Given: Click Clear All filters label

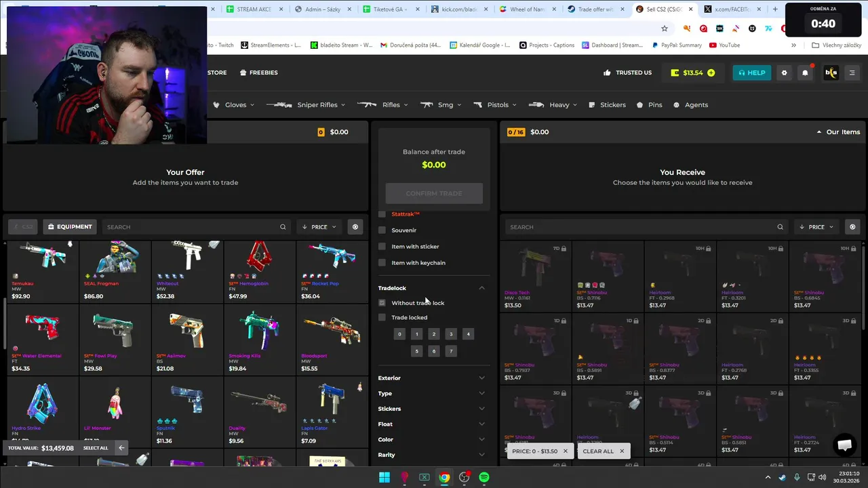Looking at the screenshot, I should pos(598,451).
